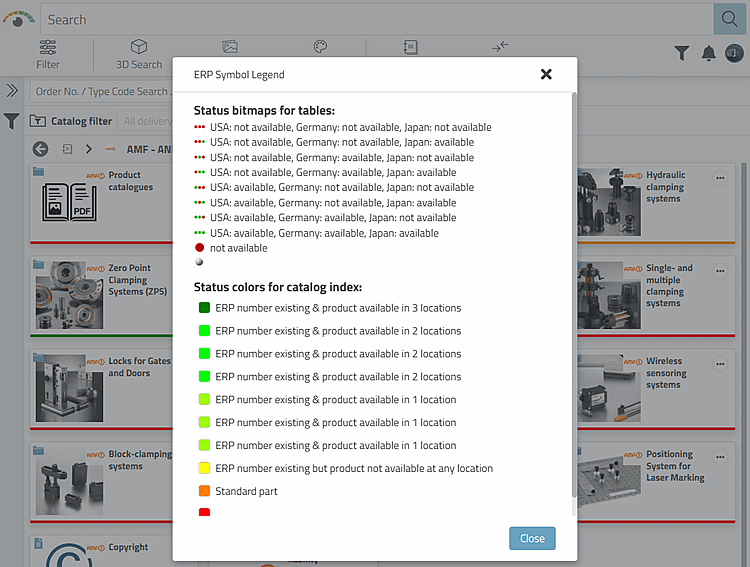Click 'Status colors for catalog index:' heading
Image resolution: width=750 pixels, height=567 pixels.
(x=278, y=287)
